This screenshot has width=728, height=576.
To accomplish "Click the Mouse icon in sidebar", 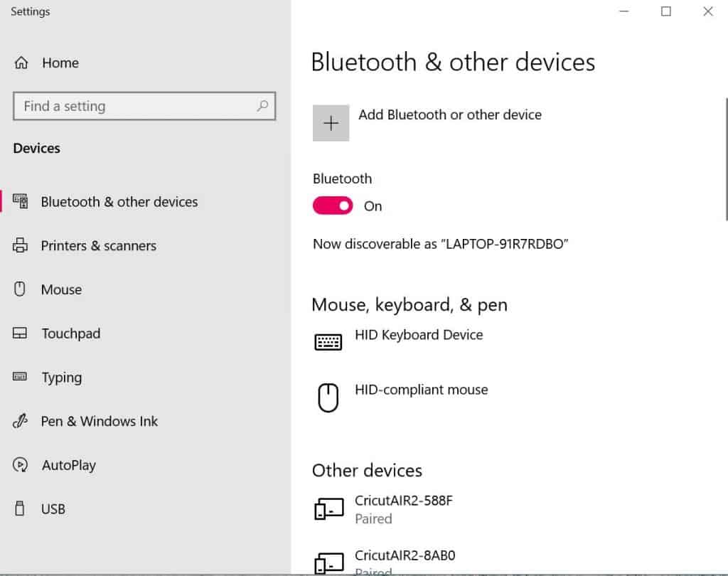I will click(x=20, y=289).
